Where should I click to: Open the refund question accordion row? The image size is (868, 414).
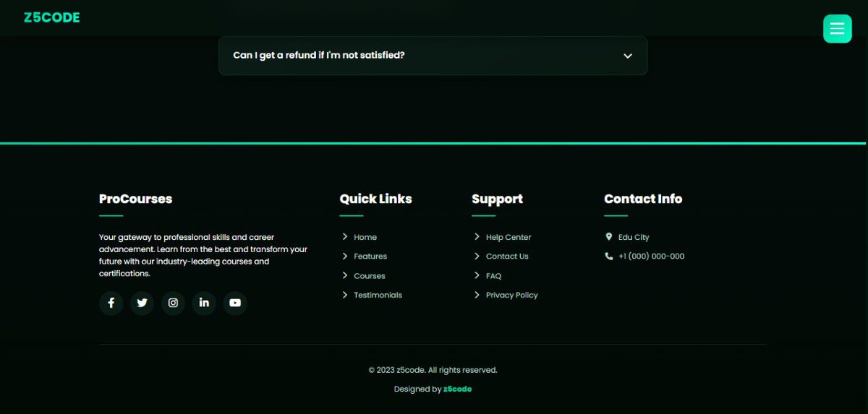pos(433,56)
